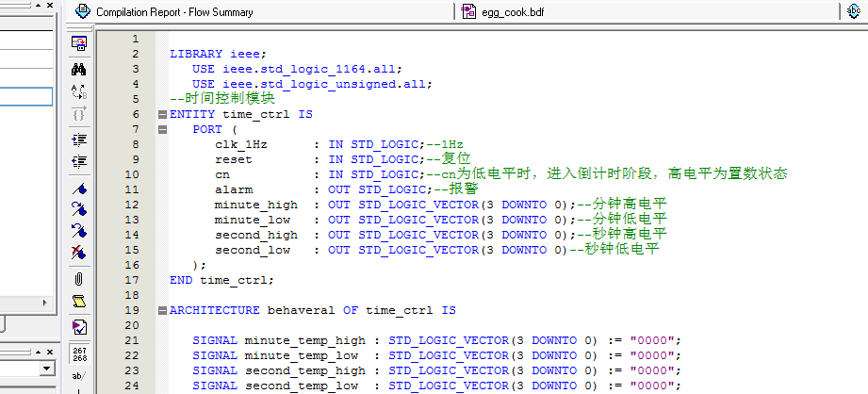Collapse the ARCHITECTURE behaveral code block
Image resolution: width=868 pixels, height=394 pixels.
coord(162,310)
